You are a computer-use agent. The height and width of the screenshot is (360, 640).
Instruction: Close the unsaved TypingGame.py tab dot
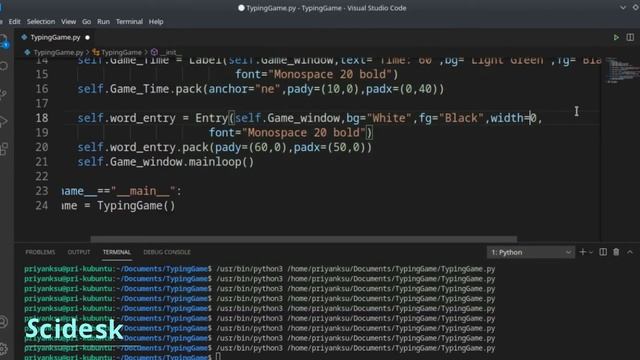[87, 38]
